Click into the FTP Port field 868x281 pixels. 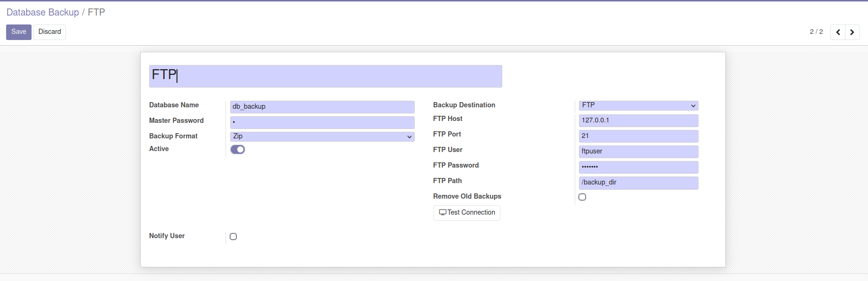[x=638, y=136]
